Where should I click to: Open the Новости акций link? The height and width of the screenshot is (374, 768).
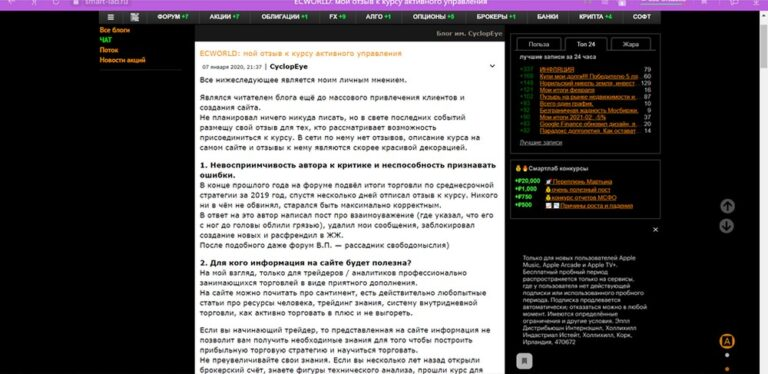pyautogui.click(x=122, y=60)
